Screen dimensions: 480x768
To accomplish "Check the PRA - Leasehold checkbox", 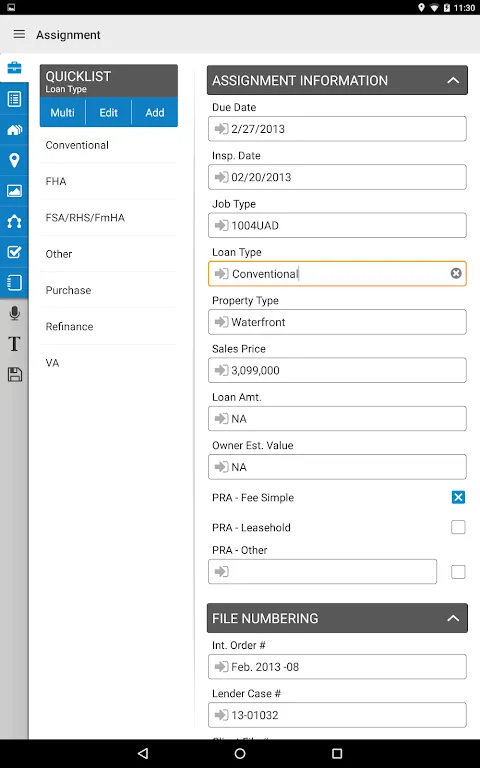I will tap(458, 527).
